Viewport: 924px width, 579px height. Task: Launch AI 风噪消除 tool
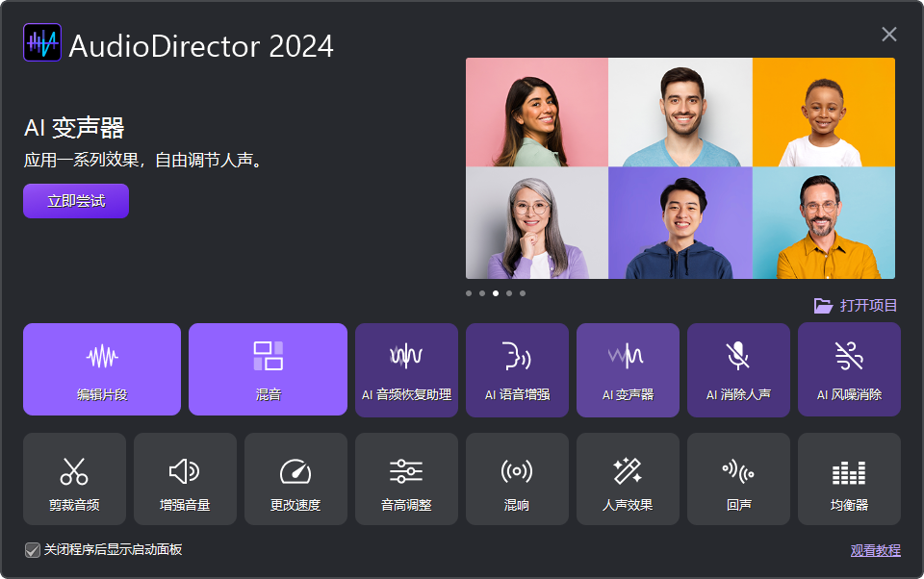click(849, 370)
